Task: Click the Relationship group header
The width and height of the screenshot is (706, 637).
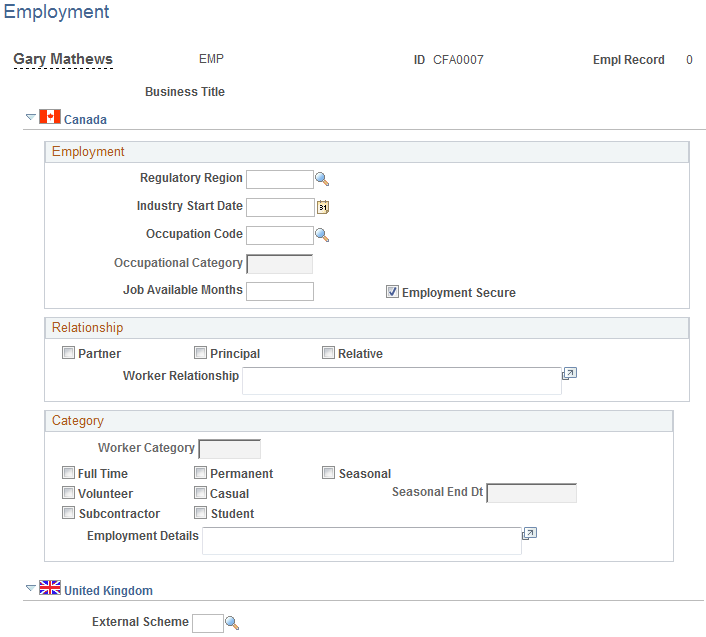Action: (367, 328)
